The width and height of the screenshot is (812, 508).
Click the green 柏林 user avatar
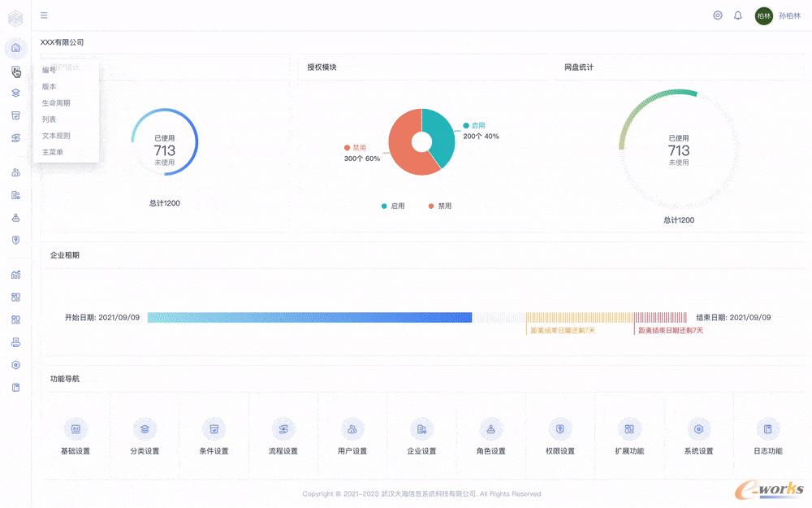coord(764,15)
